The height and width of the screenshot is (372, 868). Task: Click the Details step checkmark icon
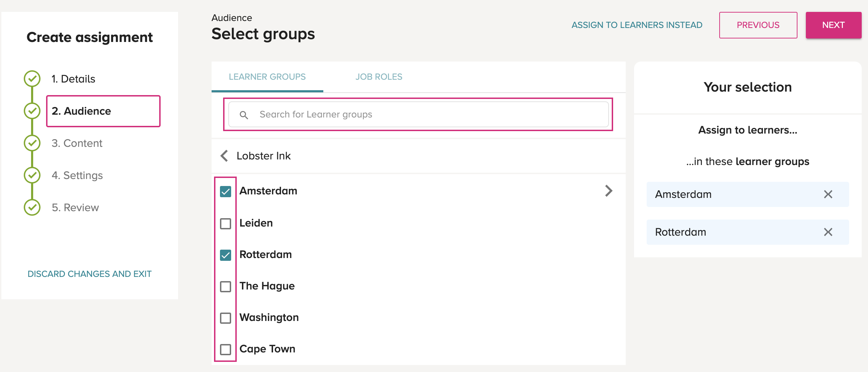point(32,79)
